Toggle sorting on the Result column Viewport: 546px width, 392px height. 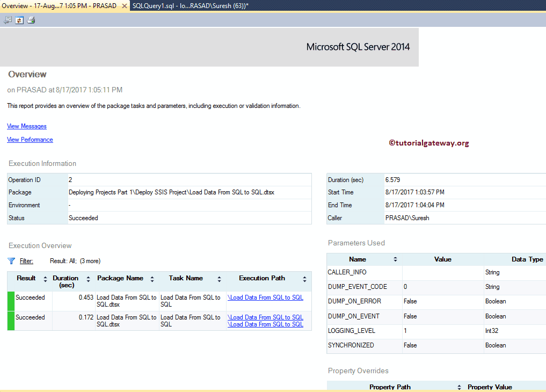coord(46,278)
